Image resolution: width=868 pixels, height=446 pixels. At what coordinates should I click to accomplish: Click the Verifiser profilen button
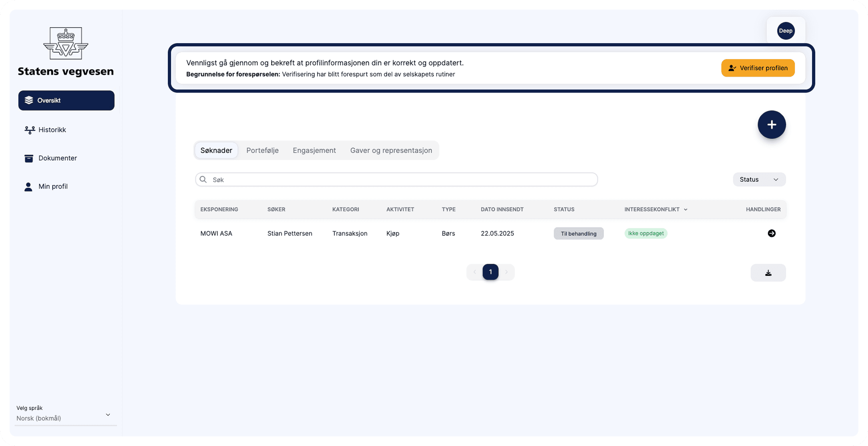pos(757,68)
